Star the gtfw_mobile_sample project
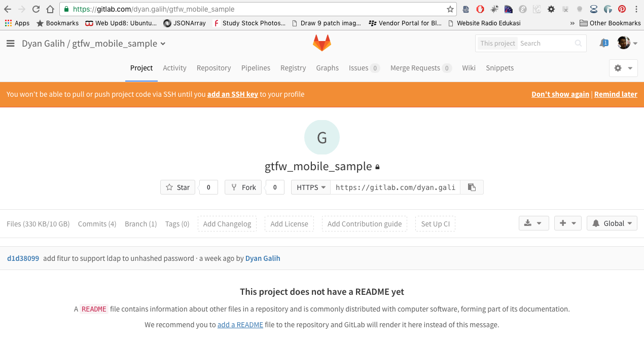Screen dimensions: 644x348 [178, 187]
